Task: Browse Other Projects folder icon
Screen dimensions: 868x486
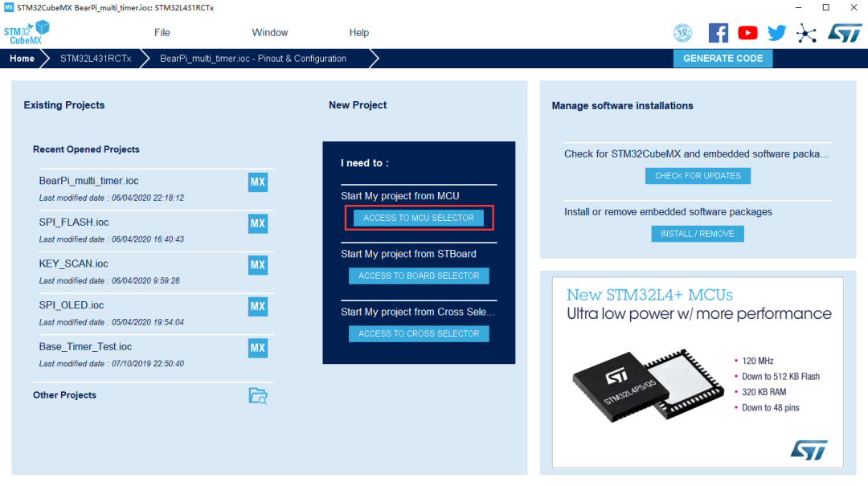Action: point(258,396)
